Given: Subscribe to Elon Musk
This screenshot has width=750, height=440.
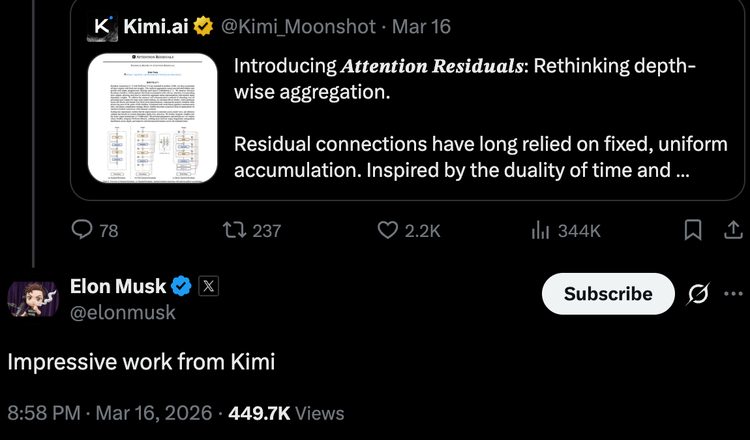Looking at the screenshot, I should (x=608, y=294).
